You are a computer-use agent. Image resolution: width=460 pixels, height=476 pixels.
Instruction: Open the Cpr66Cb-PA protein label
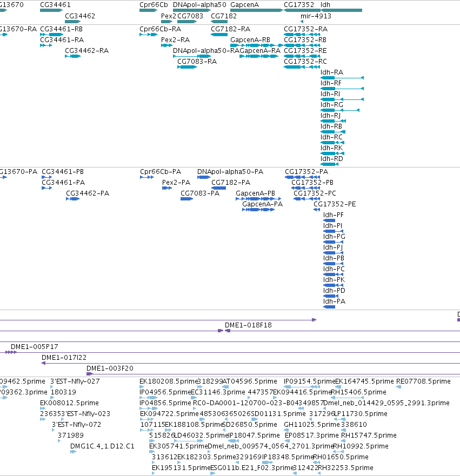(161, 171)
